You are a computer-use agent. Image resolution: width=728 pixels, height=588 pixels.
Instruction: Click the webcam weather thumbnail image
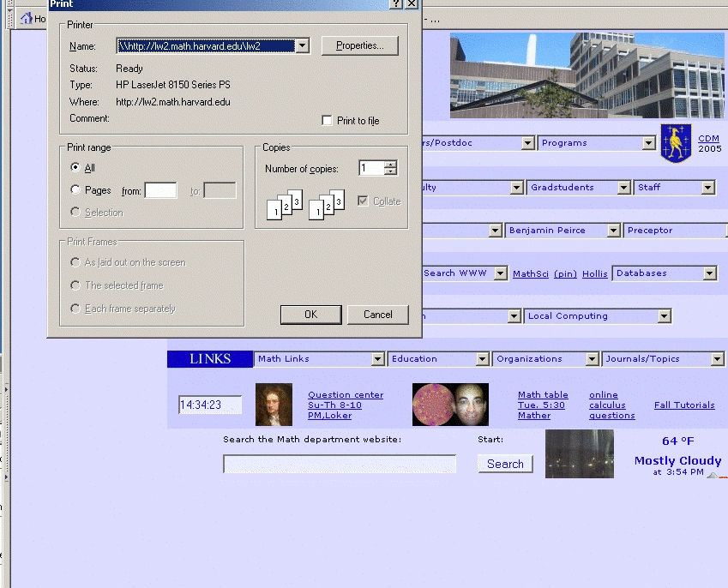pos(579,453)
